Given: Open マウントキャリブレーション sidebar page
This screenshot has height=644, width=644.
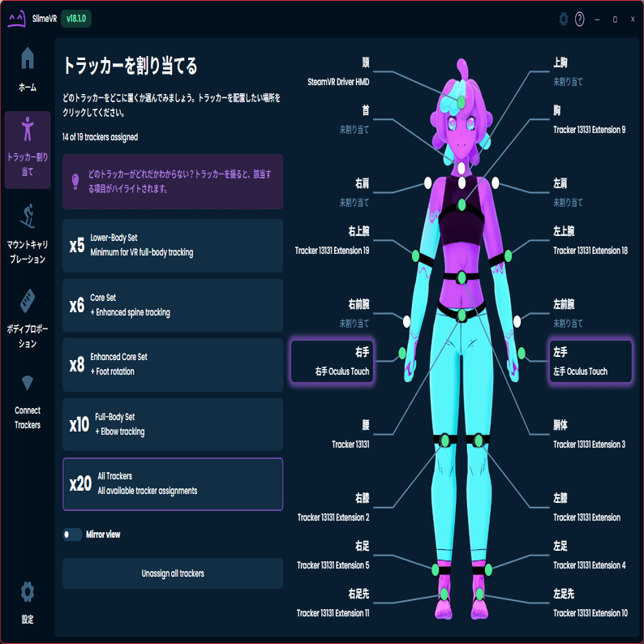Looking at the screenshot, I should tap(28, 234).
